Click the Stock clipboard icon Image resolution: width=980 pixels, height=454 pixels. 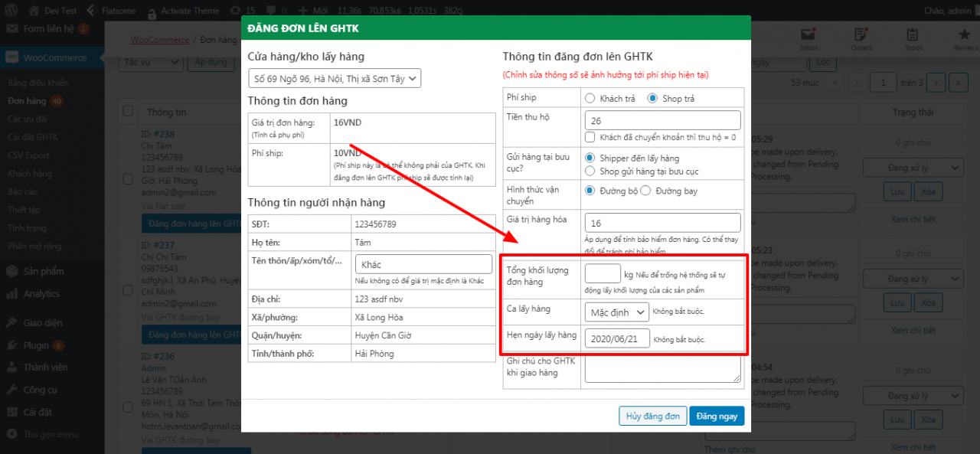[x=913, y=35]
